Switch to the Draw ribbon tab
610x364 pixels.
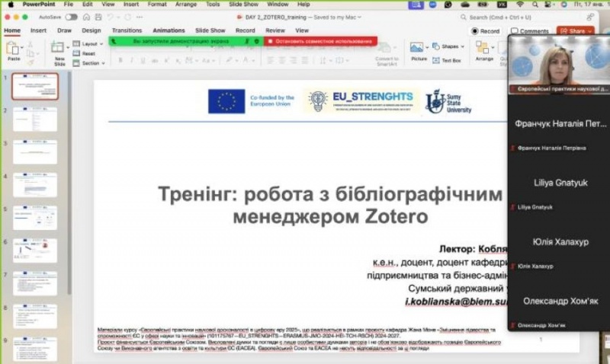(x=64, y=30)
